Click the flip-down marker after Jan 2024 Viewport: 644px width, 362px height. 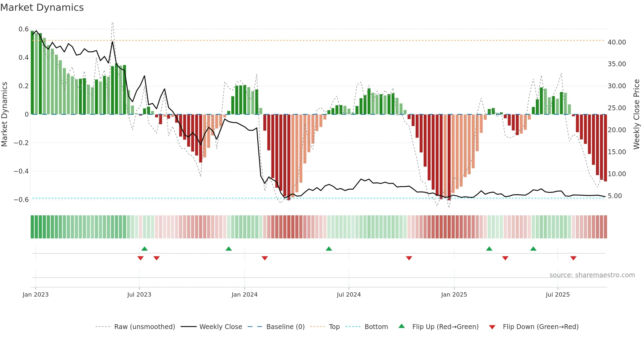pyautogui.click(x=265, y=258)
